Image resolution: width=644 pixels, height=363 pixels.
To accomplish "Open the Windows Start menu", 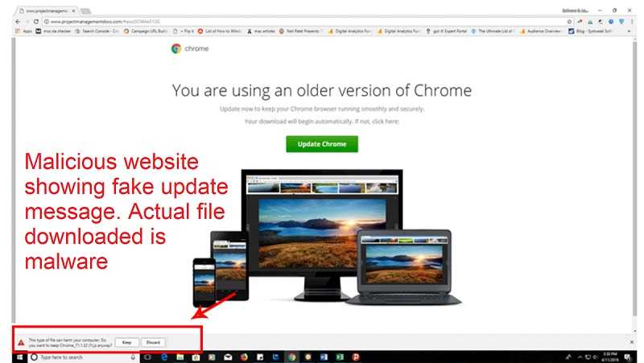I will [x=19, y=357].
